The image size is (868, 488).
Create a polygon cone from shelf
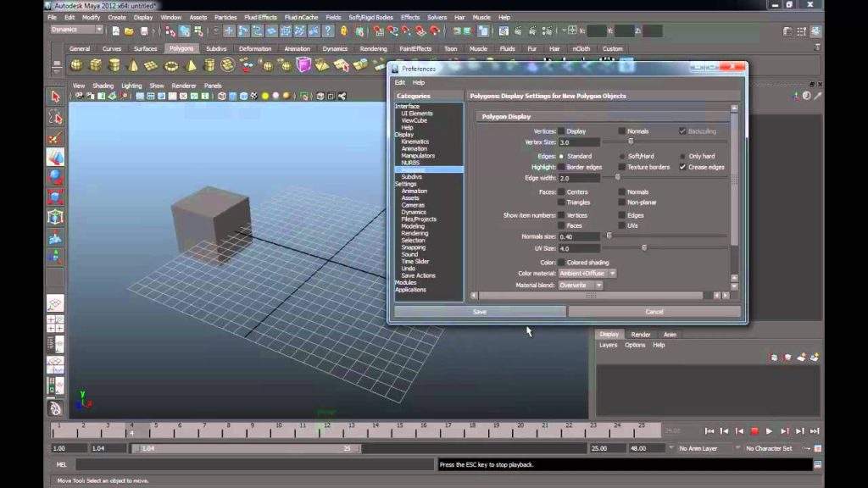point(133,65)
